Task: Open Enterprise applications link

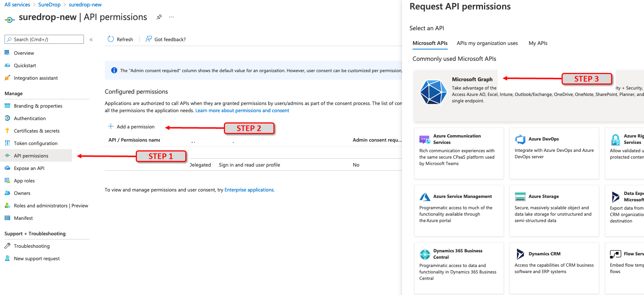Action: pyautogui.click(x=249, y=190)
